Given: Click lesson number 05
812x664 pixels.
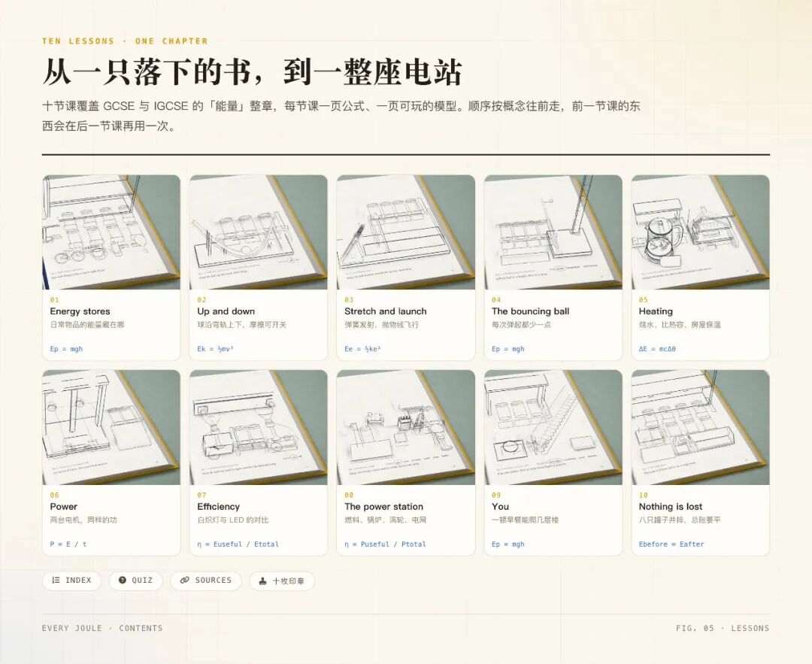Looking at the screenshot, I should click(x=643, y=300).
